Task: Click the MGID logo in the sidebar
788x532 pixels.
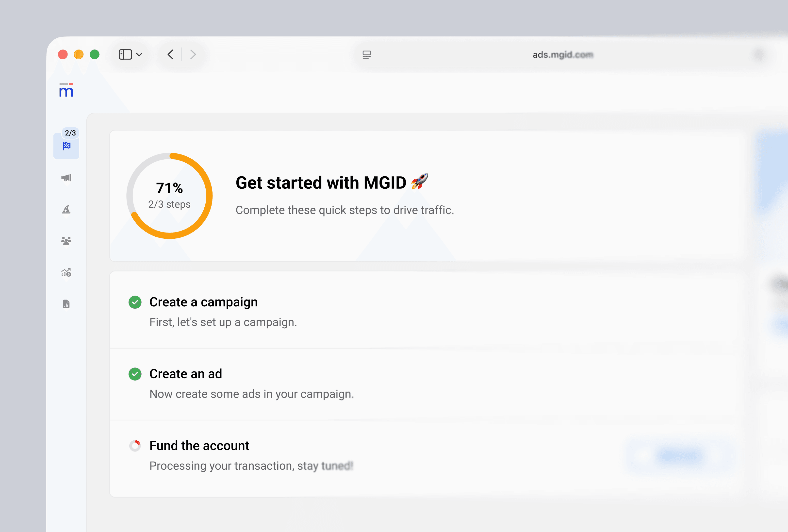Action: 66,90
